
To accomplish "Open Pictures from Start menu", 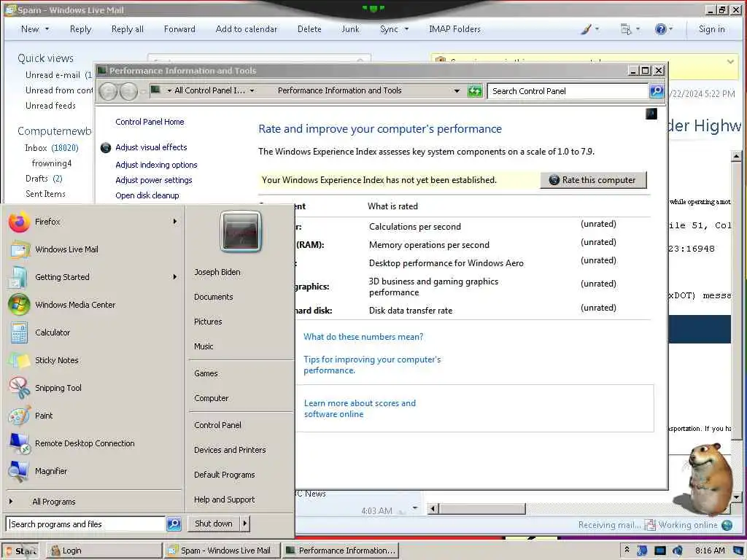I will coord(208,322).
